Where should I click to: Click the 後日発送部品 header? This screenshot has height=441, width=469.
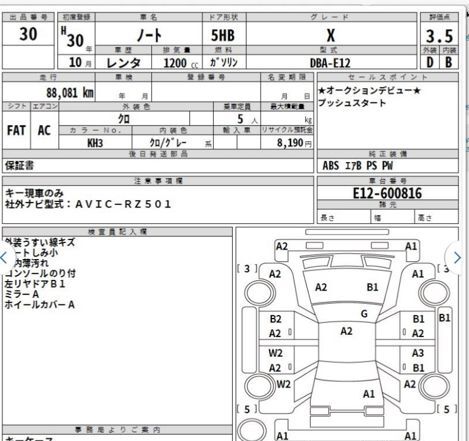158,154
